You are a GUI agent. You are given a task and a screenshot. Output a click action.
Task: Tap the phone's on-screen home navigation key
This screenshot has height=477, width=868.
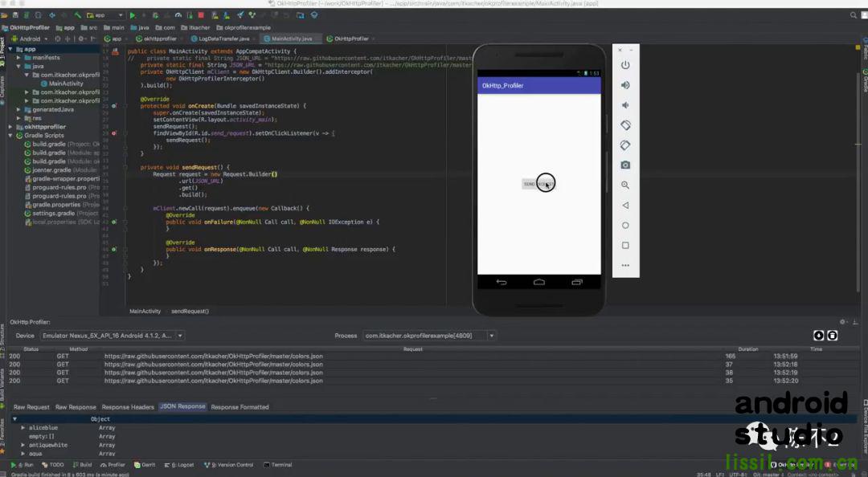point(538,282)
